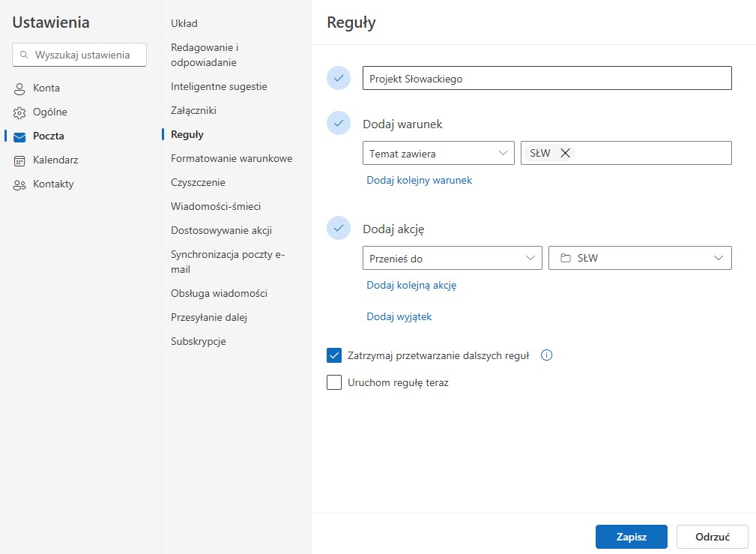Enable the Uruchom regułę teraz checkbox
This screenshot has width=756, height=554.
coord(334,382)
